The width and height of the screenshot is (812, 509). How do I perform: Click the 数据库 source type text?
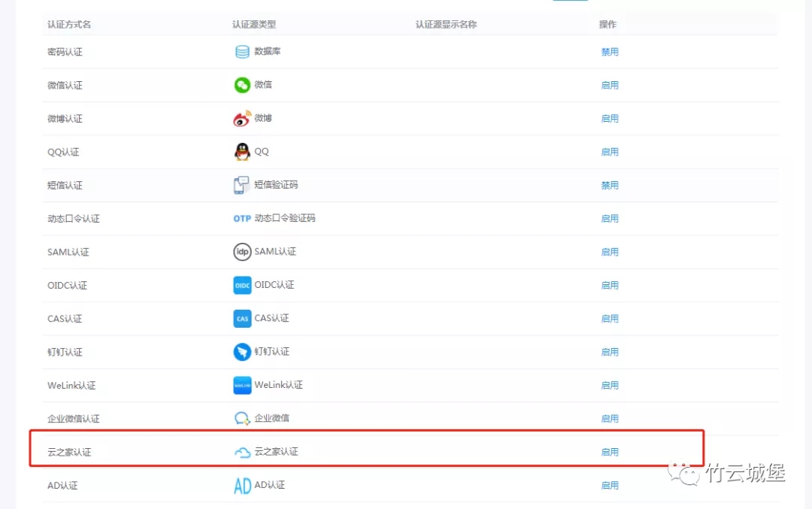pyautogui.click(x=267, y=51)
